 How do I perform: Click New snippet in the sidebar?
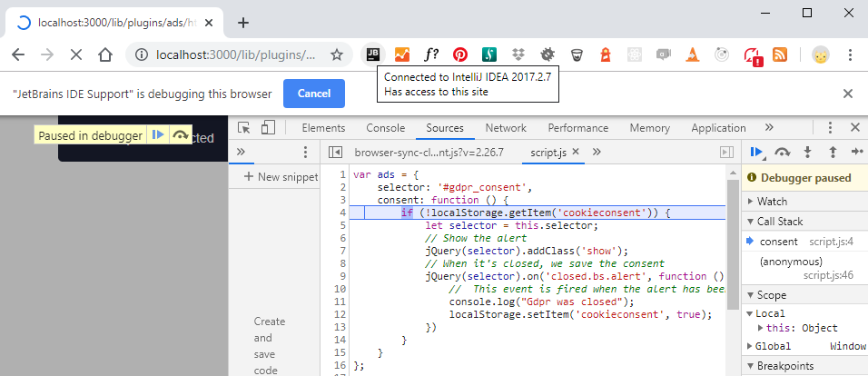pyautogui.click(x=281, y=177)
